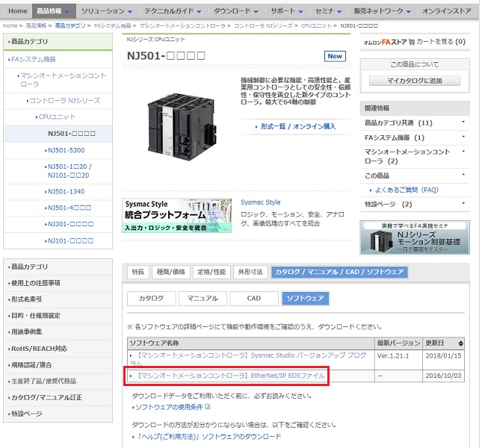Image resolution: width=482 pixels, height=448 pixels.
Task: Click the FAシステム機器 breadcrumb link
Action: pos(112,25)
